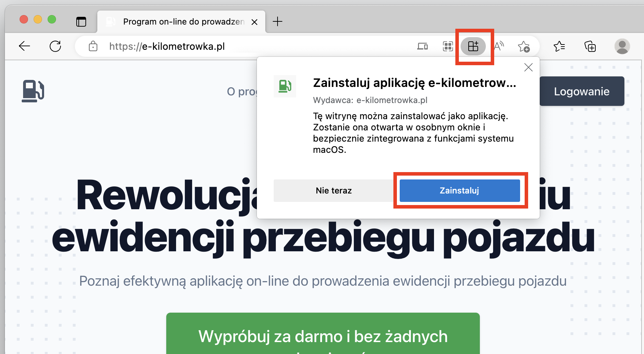This screenshot has width=644, height=354.
Task: Click the macOS yellow minimize window button
Action: 38,19
